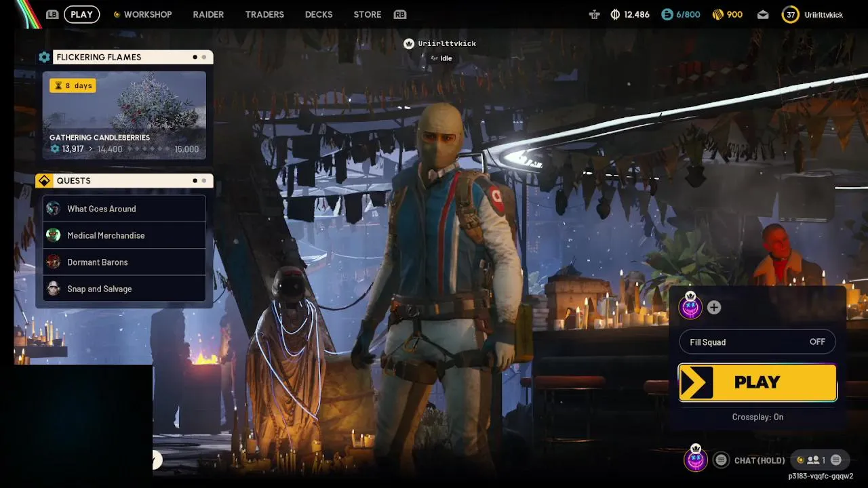The image size is (868, 488).
Task: Add a squad member with plus icon
Action: pyautogui.click(x=714, y=307)
